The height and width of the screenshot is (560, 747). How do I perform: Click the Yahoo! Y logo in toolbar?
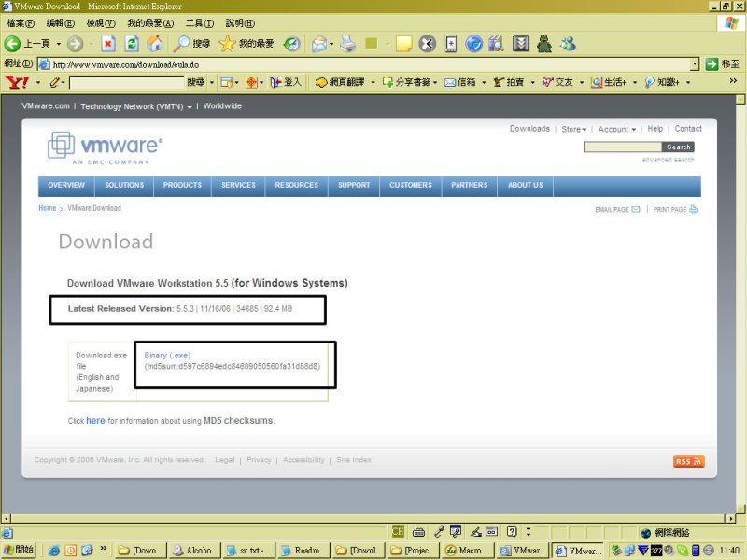coord(17,82)
